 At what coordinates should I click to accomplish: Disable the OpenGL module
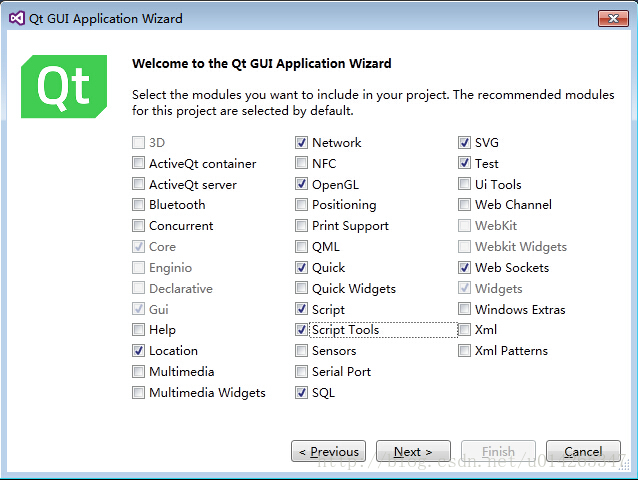point(301,184)
